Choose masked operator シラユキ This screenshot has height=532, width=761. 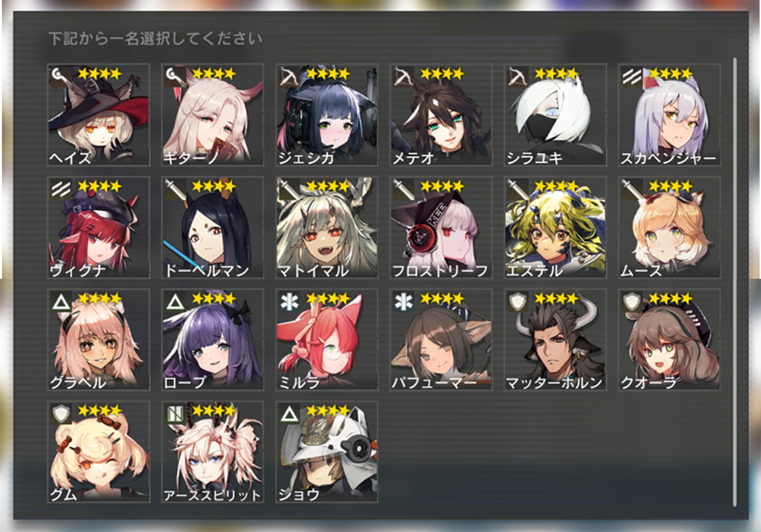point(555,115)
